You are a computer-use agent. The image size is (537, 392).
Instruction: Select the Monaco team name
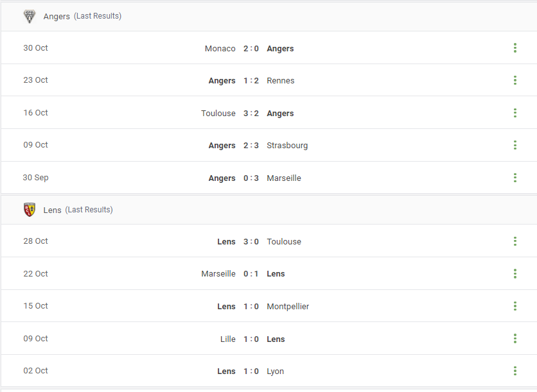[220, 49]
